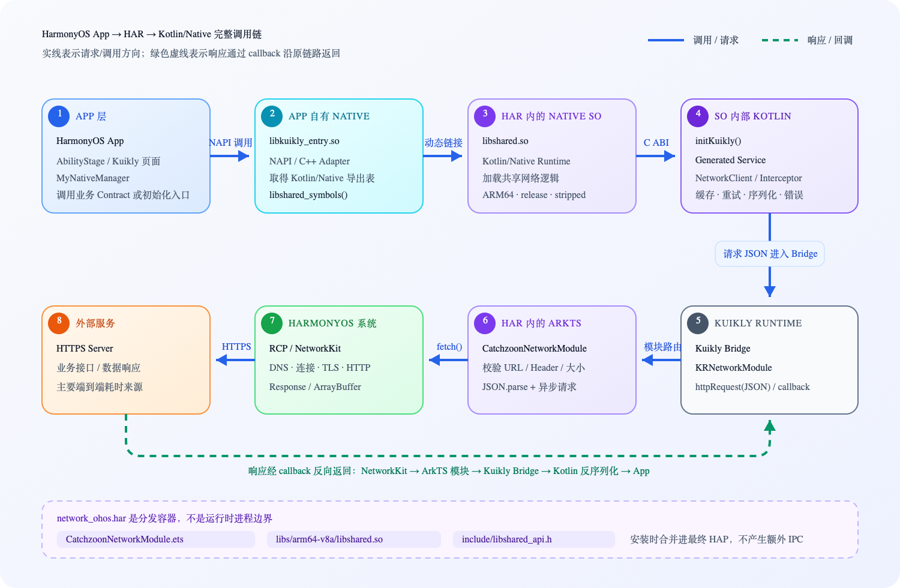Image resolution: width=900 pixels, height=588 pixels.
Task: Click the HTTPS arrow label
Action: tap(236, 347)
